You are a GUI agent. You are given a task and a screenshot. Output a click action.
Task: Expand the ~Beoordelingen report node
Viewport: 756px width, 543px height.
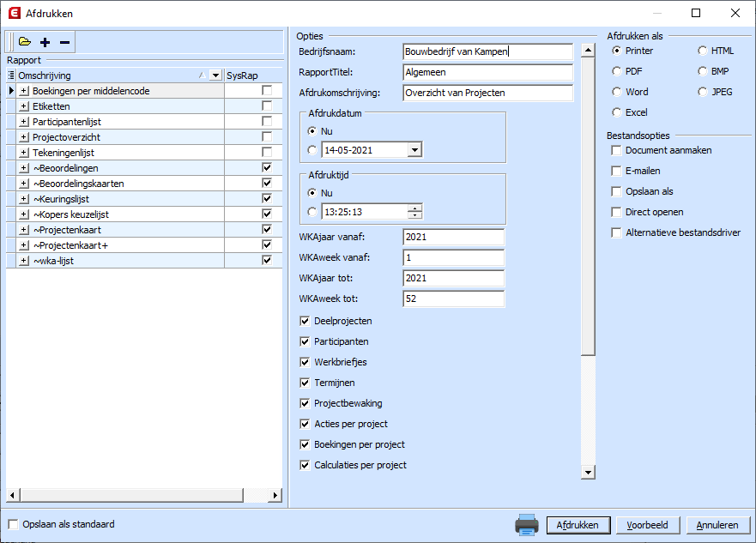click(24, 167)
